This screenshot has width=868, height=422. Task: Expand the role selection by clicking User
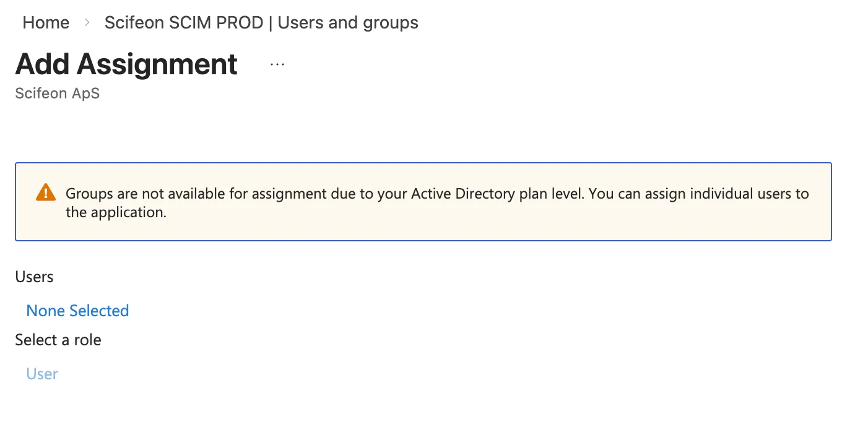coord(41,374)
